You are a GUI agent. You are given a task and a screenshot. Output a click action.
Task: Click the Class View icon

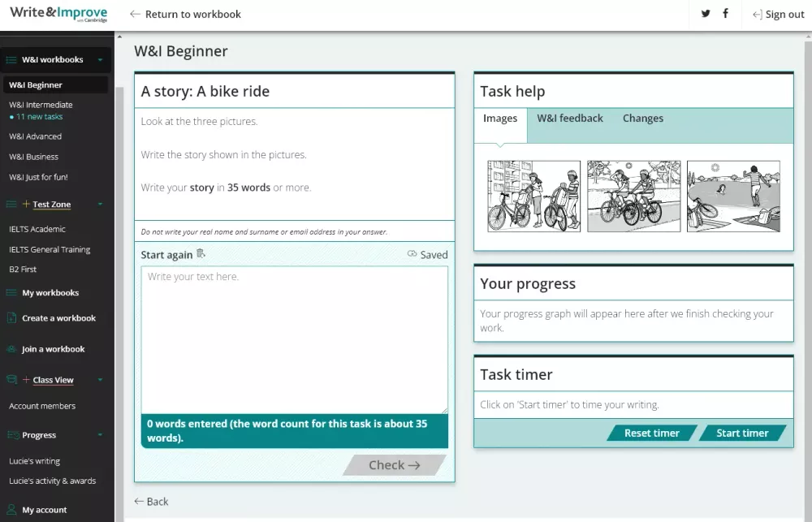[x=10, y=379]
